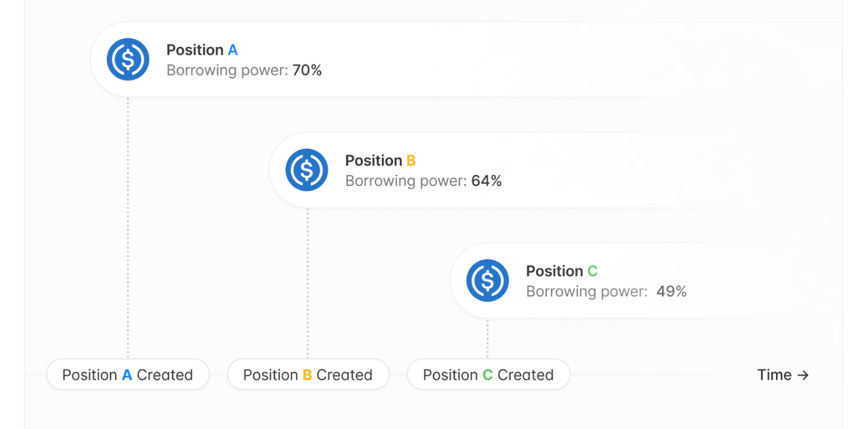Click the Position C card heading

point(561,271)
